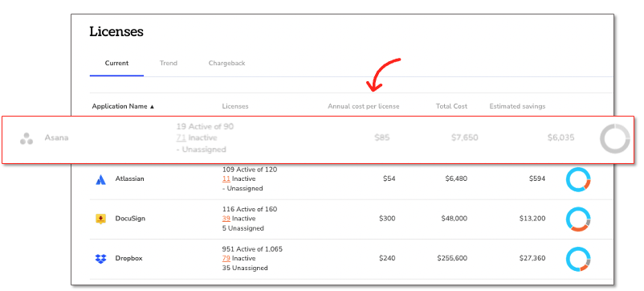This screenshot has height=291, width=644.
Task: Click the '109 Active of 120' text
Action: click(250, 170)
